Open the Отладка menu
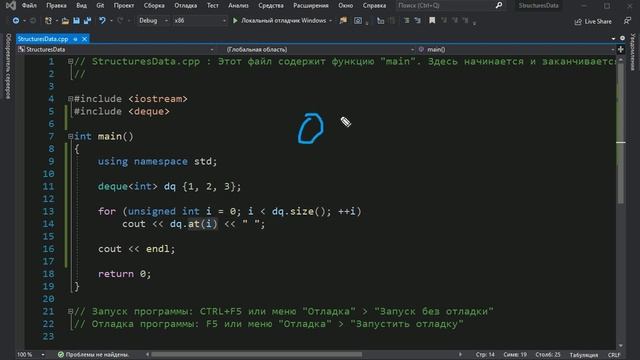Viewport: 640px width, 360px height. (185, 6)
